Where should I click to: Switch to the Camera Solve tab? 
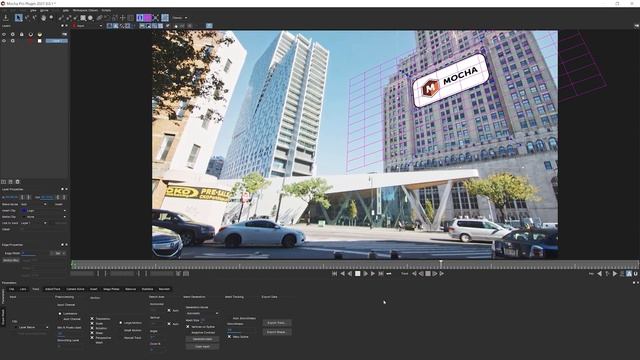[75, 289]
